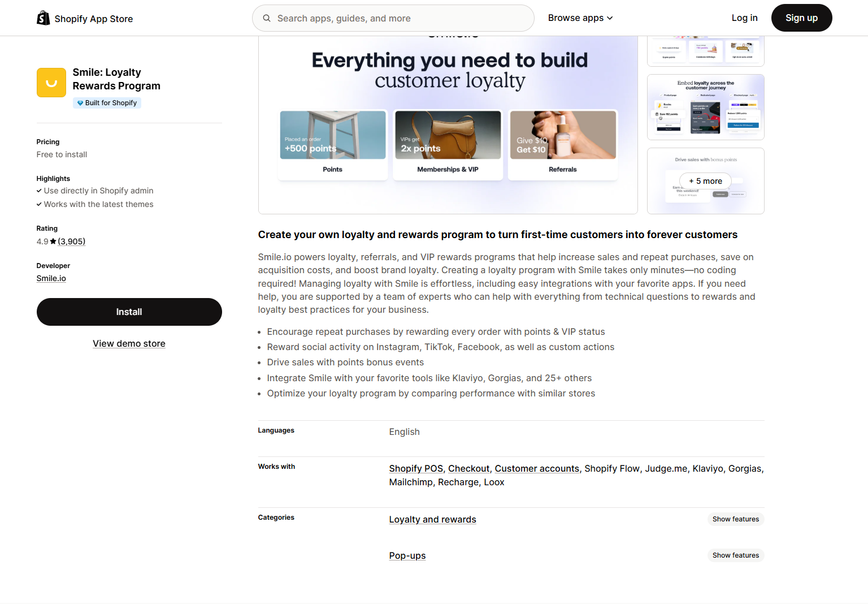Open the Shopify POS link

[x=416, y=469]
